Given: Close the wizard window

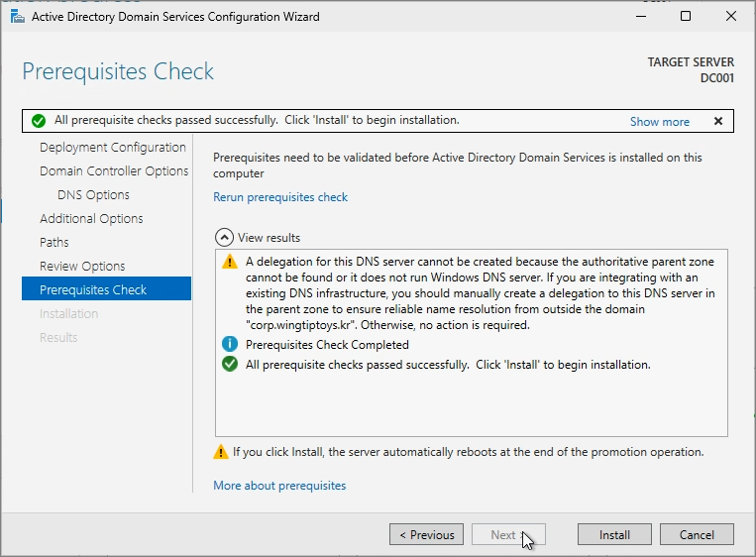Looking at the screenshot, I should pos(731,17).
